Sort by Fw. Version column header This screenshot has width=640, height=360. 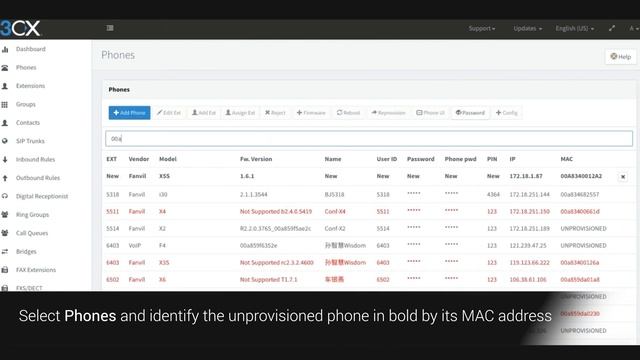[x=256, y=159]
